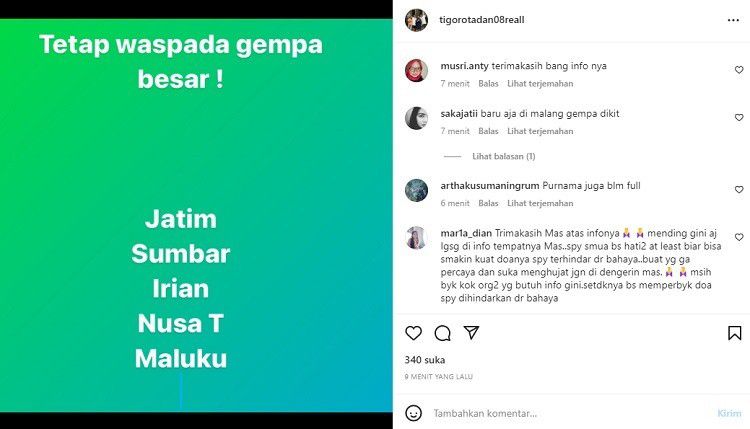Reply to musri.anty with Balas
This screenshot has width=750, height=429.
pyautogui.click(x=488, y=84)
